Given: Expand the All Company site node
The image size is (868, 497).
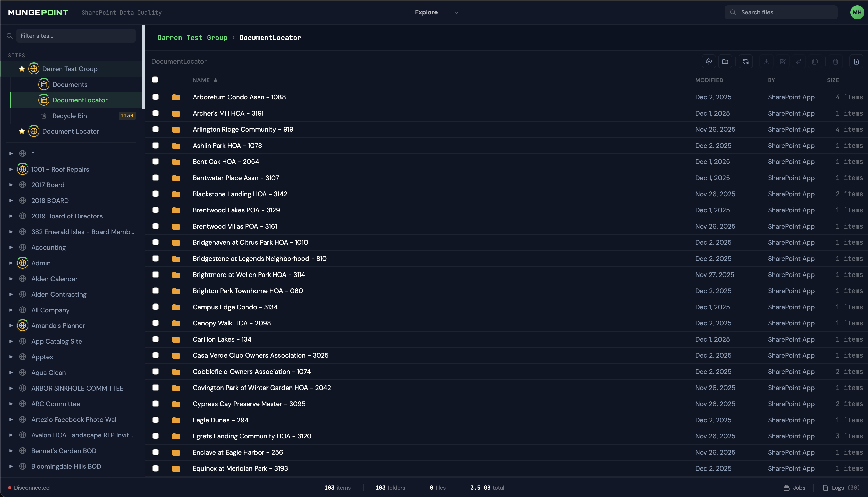Looking at the screenshot, I should coord(11,310).
